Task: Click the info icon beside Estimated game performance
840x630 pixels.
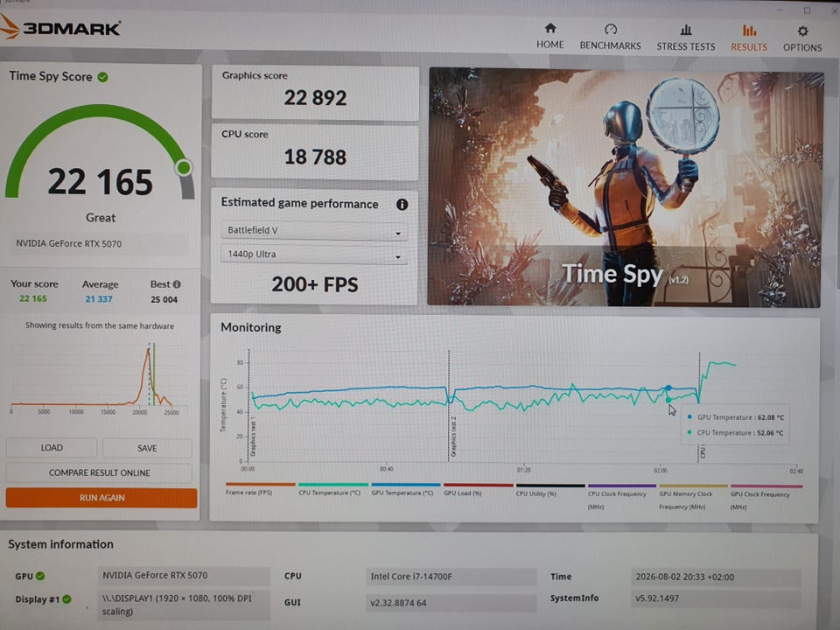Action: [402, 204]
